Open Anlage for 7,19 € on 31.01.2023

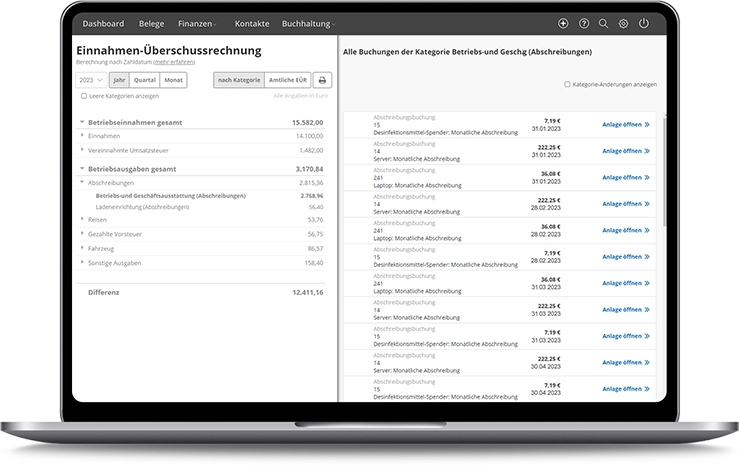coord(626,125)
